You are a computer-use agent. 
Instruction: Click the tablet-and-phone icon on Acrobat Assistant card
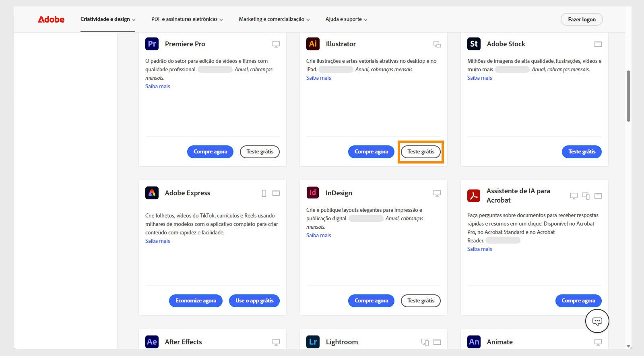pyautogui.click(x=586, y=196)
